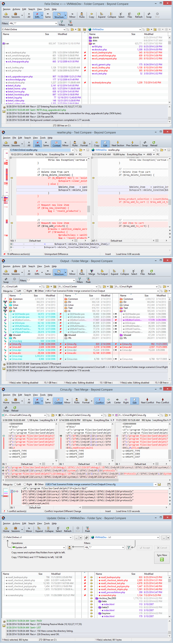Click Next Section in Text Compare toolbar
173x644 pixels.
tap(118, 144)
